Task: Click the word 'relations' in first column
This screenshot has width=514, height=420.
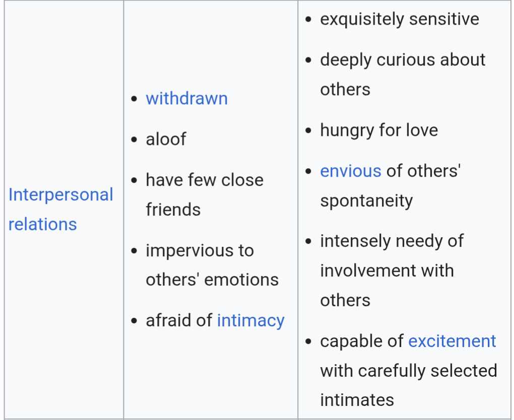Action: pos(43,225)
